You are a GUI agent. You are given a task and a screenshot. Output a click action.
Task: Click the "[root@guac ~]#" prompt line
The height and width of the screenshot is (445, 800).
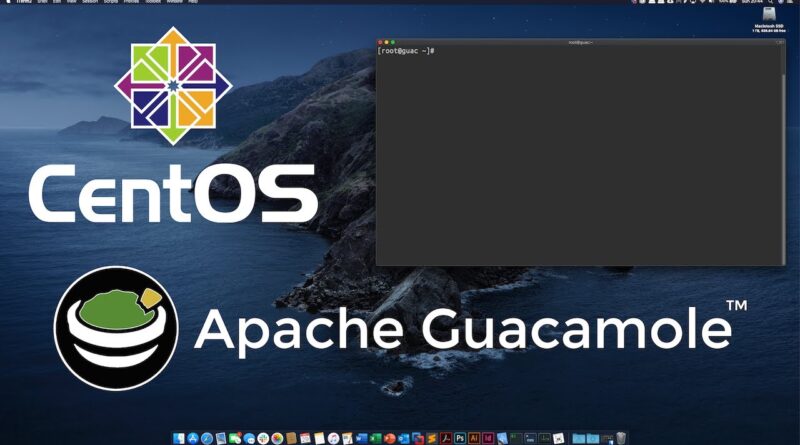pyautogui.click(x=406, y=51)
